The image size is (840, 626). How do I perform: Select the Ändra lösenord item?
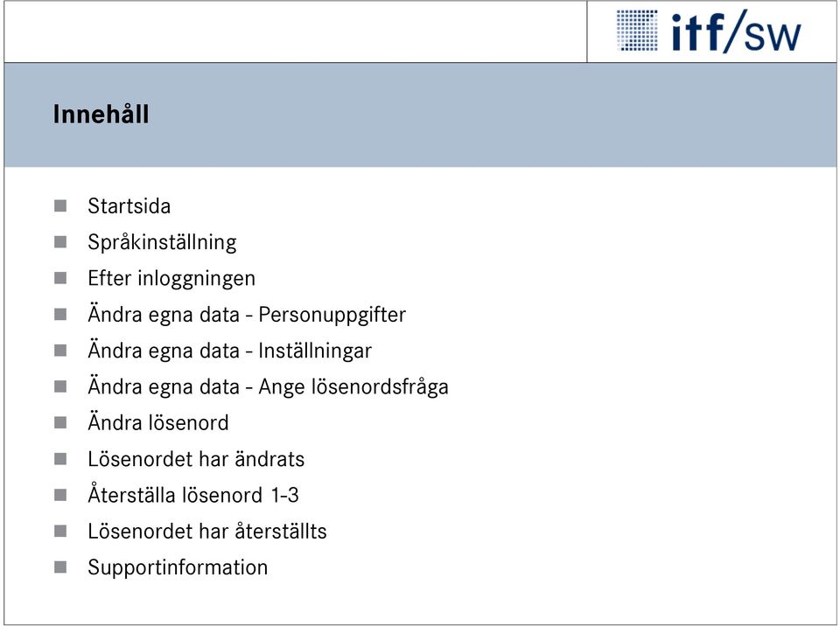[x=158, y=422]
